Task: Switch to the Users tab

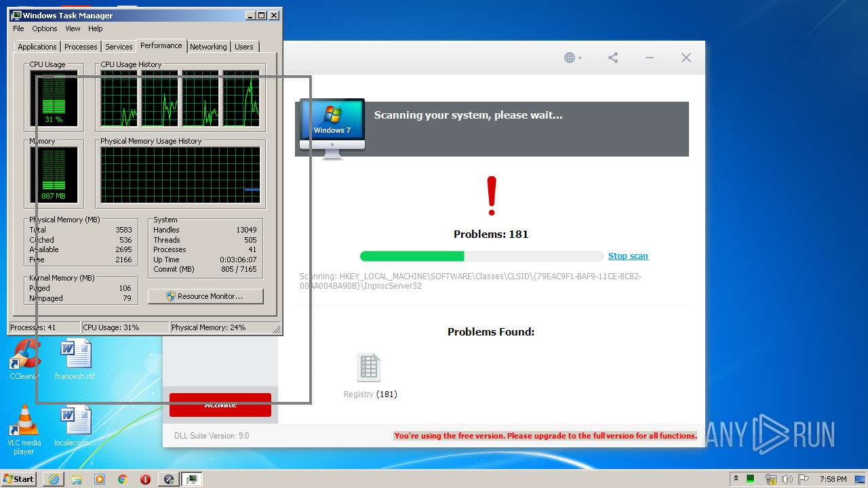Action: tap(244, 47)
